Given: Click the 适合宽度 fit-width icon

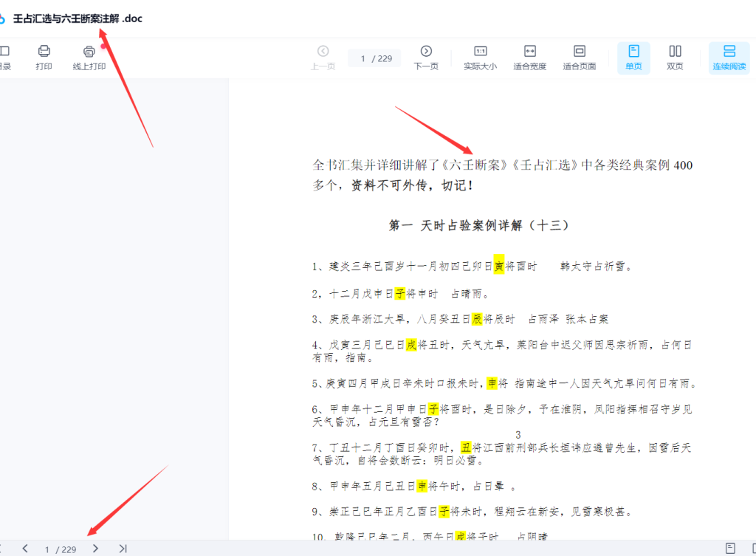Looking at the screenshot, I should coord(529,58).
